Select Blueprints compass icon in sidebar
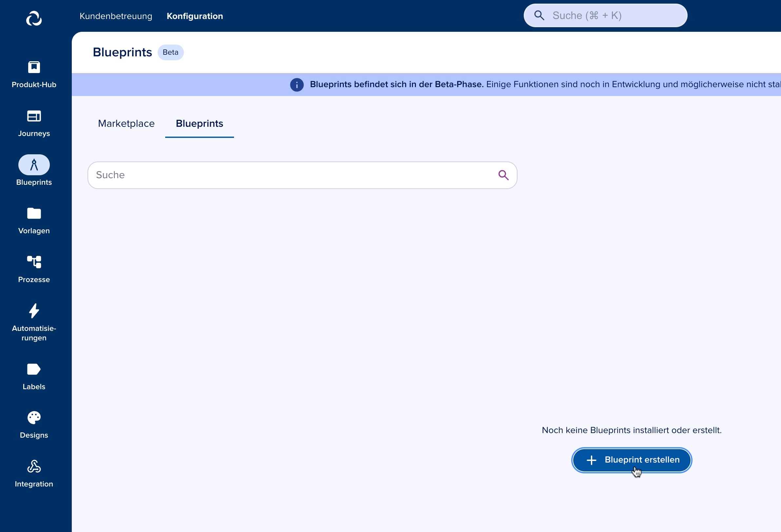 [x=34, y=165]
